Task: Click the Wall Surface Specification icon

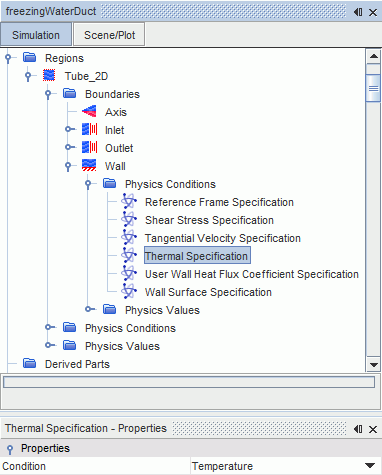Action: pos(129,291)
